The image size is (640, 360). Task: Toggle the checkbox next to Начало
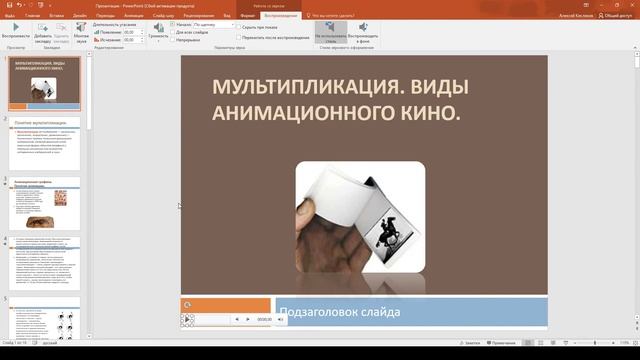pos(172,24)
